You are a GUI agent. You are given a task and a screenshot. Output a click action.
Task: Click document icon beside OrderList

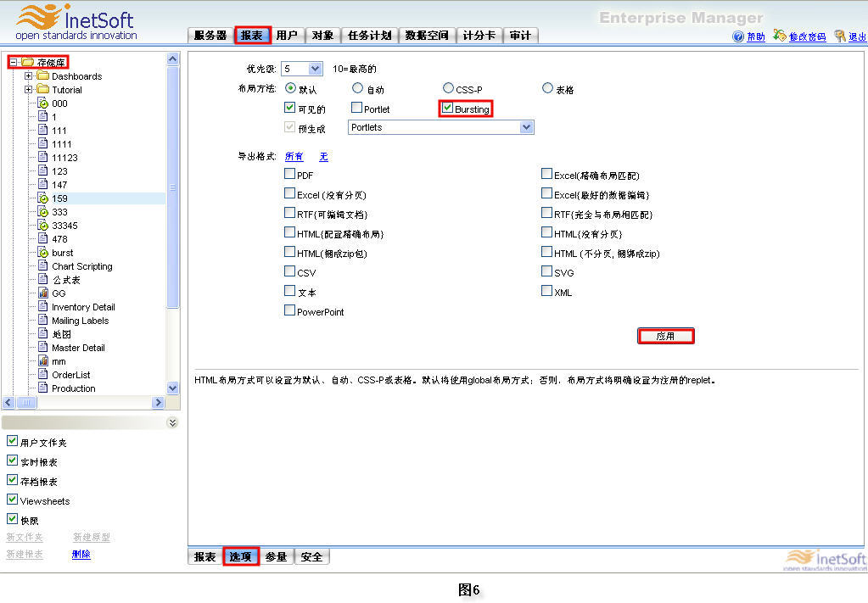[42, 375]
